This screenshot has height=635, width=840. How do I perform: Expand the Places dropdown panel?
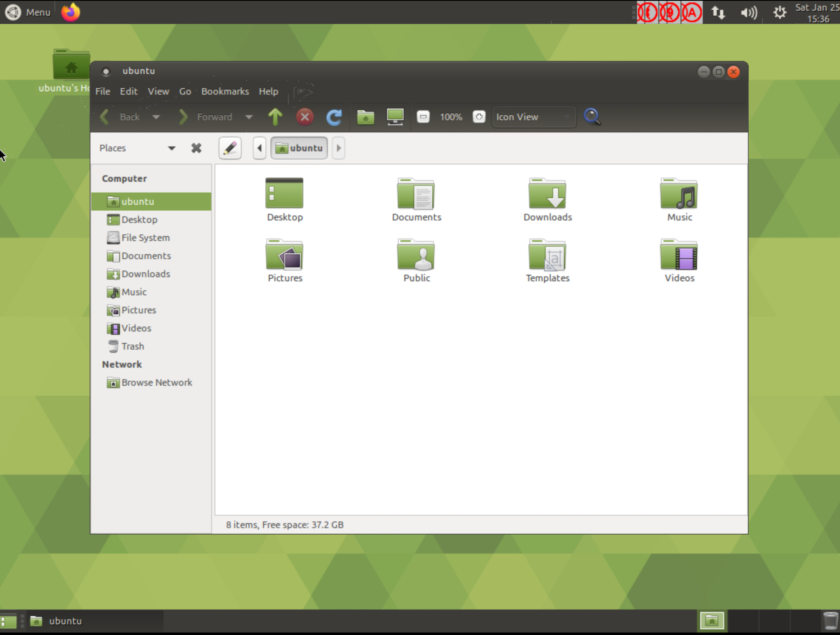171,148
